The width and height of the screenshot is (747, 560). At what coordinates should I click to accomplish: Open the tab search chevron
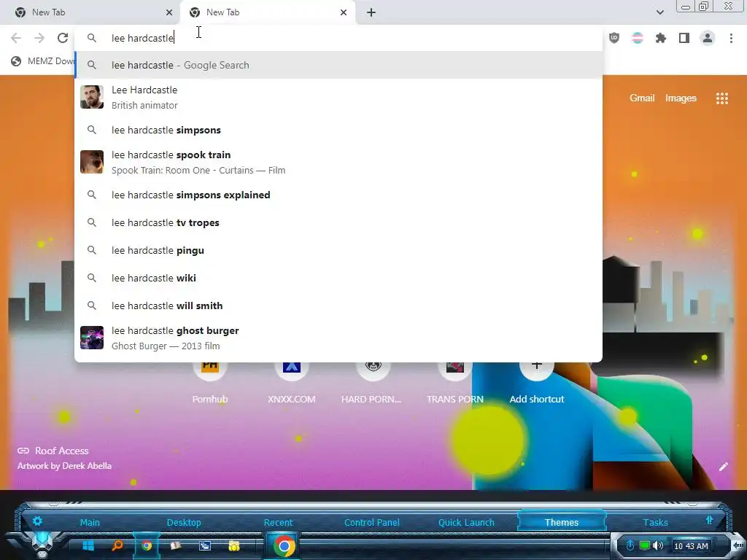[x=659, y=12]
